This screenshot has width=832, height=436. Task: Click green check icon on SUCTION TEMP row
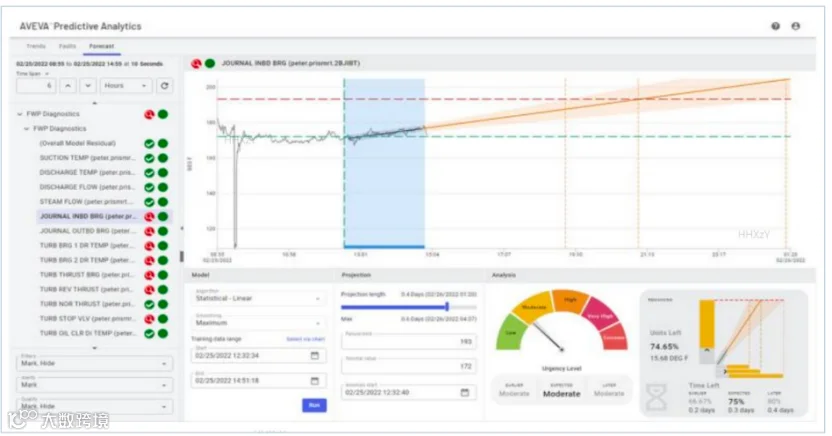point(150,158)
